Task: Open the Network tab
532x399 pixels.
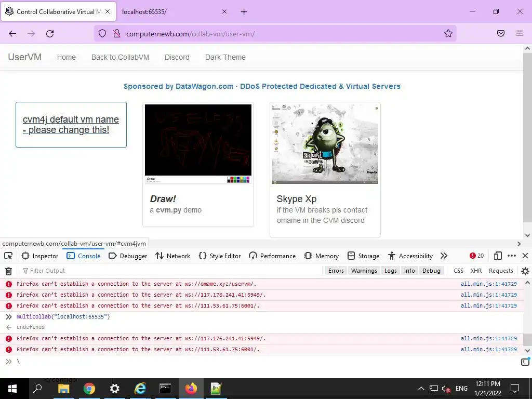Action: click(172, 256)
